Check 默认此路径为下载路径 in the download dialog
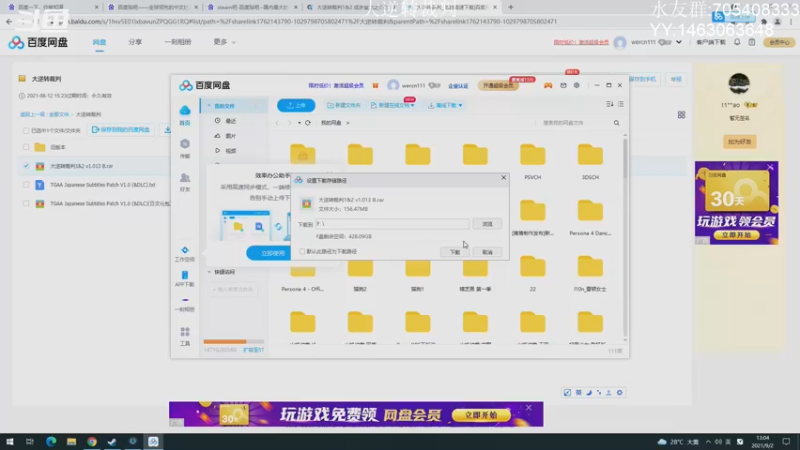The image size is (800, 450). coord(302,252)
